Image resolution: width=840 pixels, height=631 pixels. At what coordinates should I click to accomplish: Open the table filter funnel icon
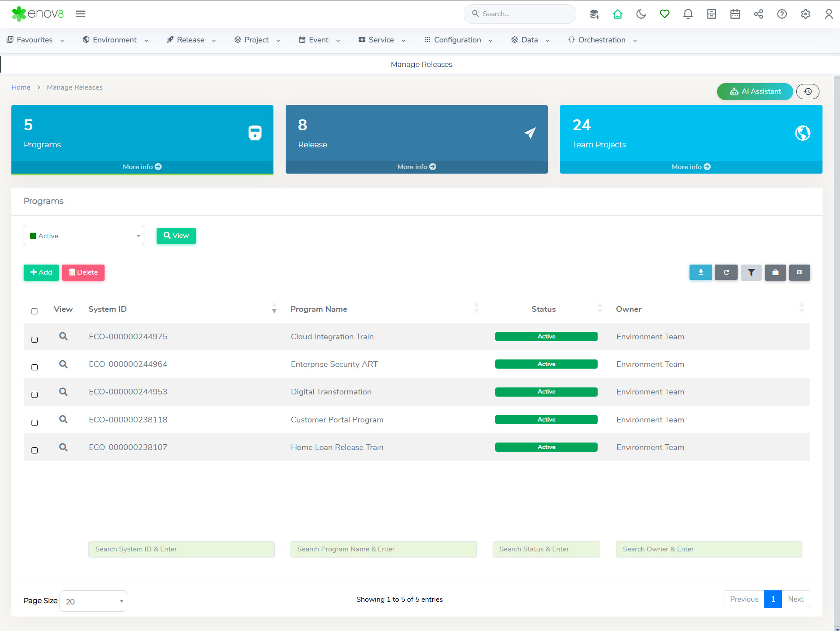pos(751,272)
